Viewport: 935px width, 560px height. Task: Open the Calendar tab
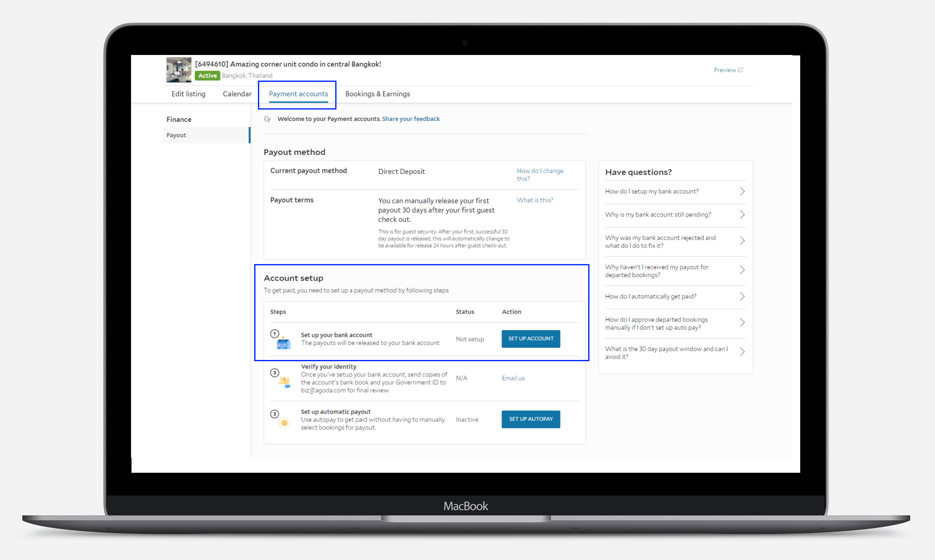tap(237, 94)
